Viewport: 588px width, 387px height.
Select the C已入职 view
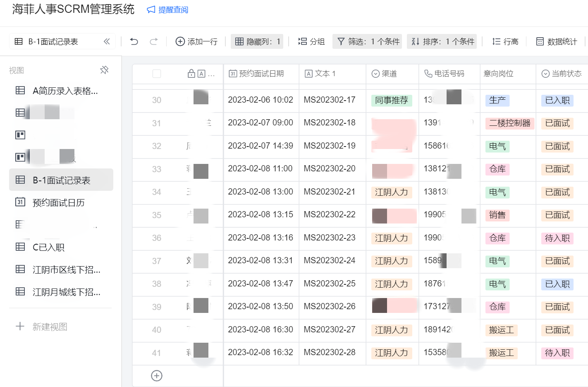click(x=48, y=247)
